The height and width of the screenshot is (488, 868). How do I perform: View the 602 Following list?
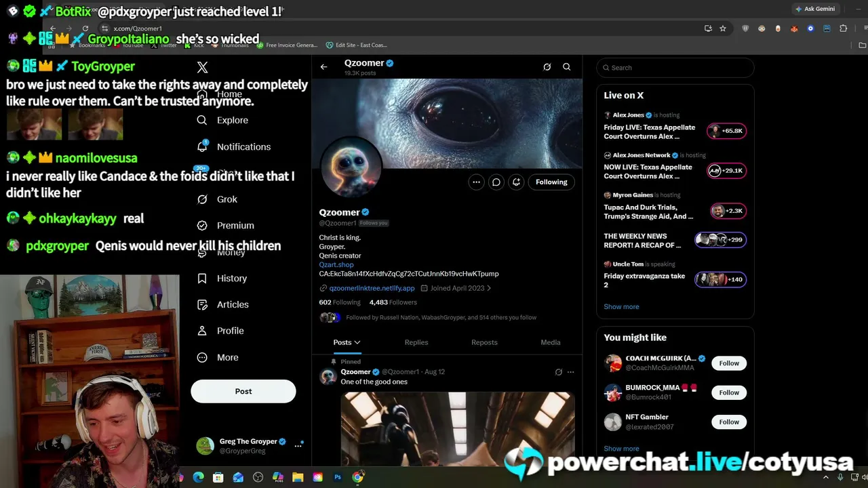click(x=340, y=302)
